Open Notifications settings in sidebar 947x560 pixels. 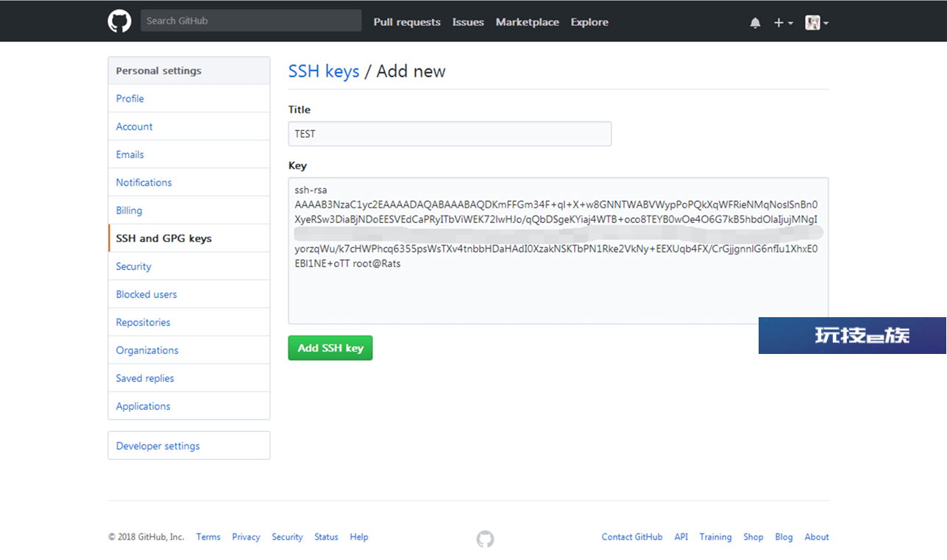click(189, 182)
